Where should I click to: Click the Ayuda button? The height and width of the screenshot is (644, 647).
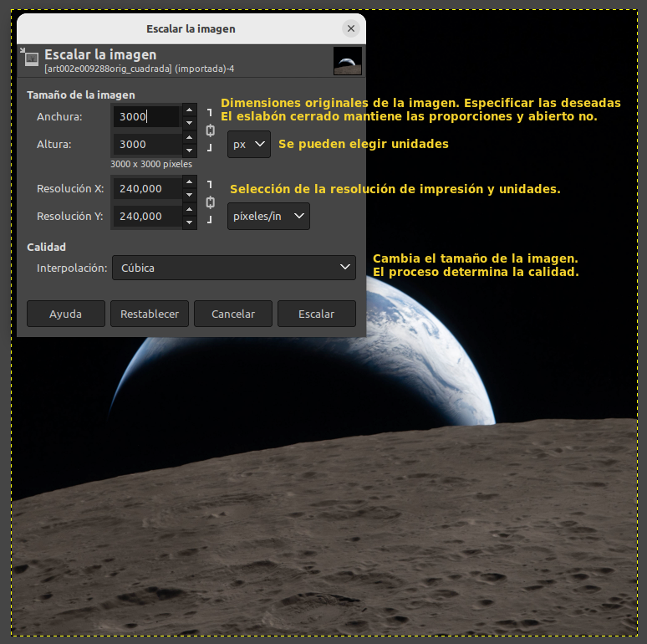[x=66, y=314]
